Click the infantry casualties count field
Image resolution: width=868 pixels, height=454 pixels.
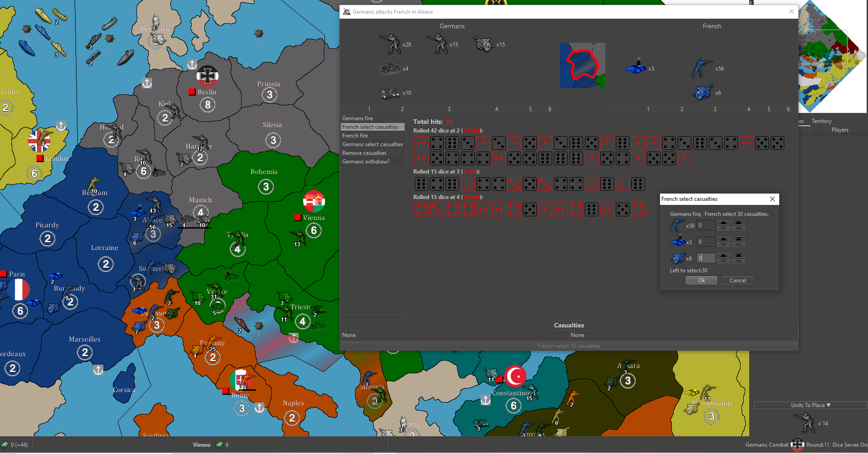point(706,225)
